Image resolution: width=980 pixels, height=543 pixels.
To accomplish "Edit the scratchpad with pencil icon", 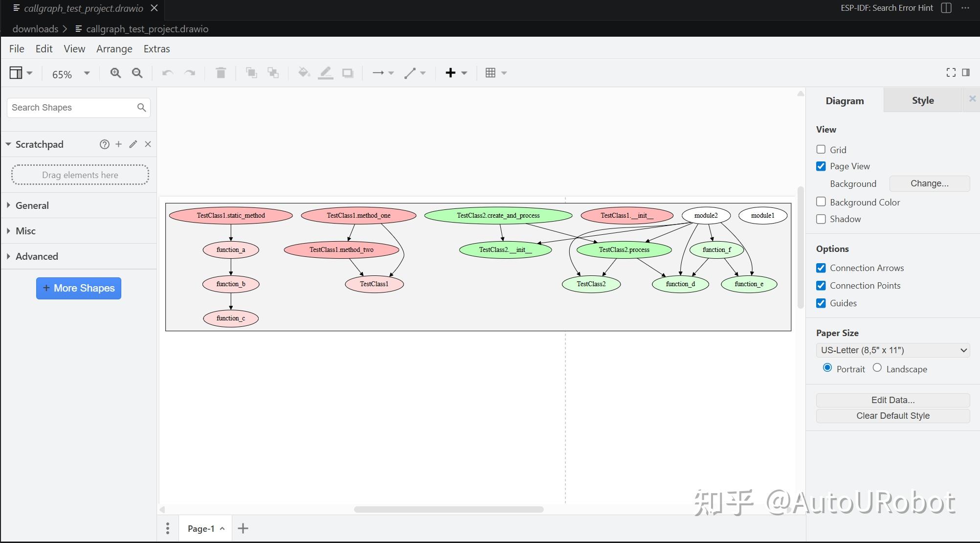I will coord(133,144).
